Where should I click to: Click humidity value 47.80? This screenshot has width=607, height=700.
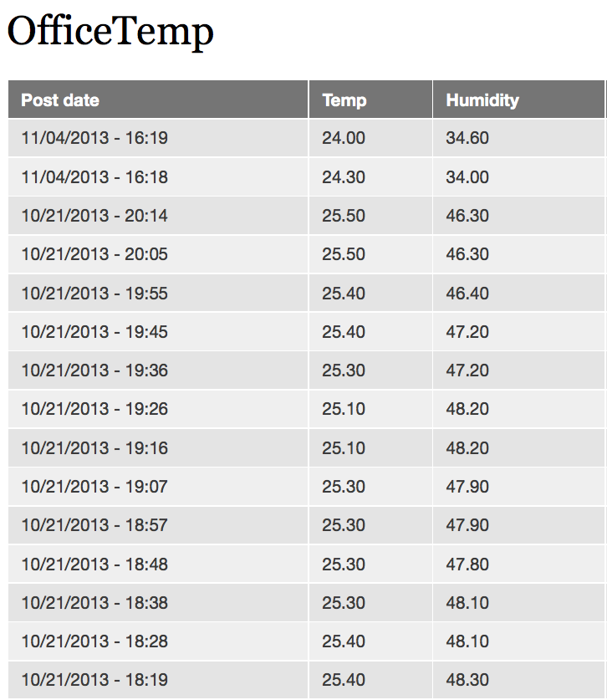coord(467,565)
